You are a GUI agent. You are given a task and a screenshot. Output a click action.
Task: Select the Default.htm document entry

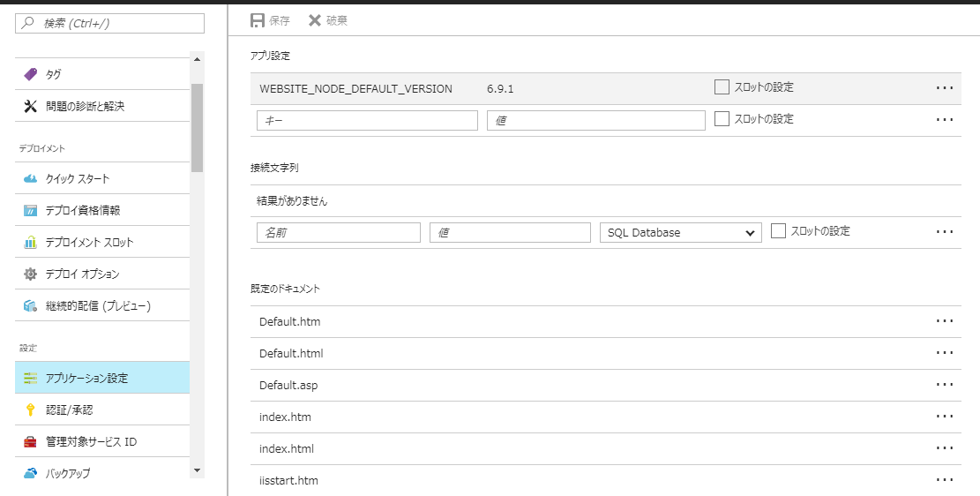point(290,321)
